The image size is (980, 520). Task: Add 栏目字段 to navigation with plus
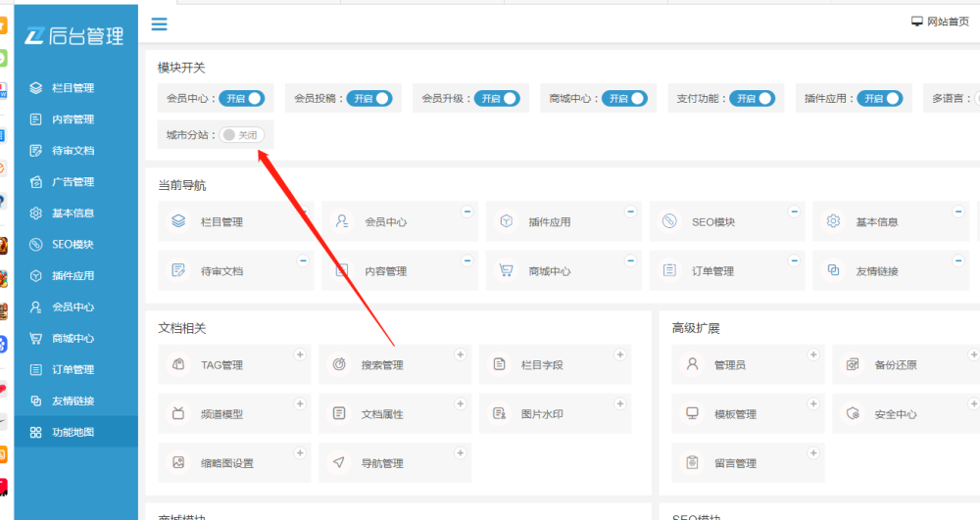(x=619, y=355)
